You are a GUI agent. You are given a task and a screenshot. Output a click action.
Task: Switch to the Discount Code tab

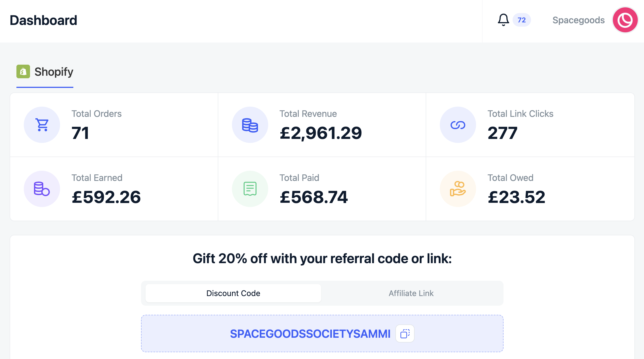coord(233,293)
